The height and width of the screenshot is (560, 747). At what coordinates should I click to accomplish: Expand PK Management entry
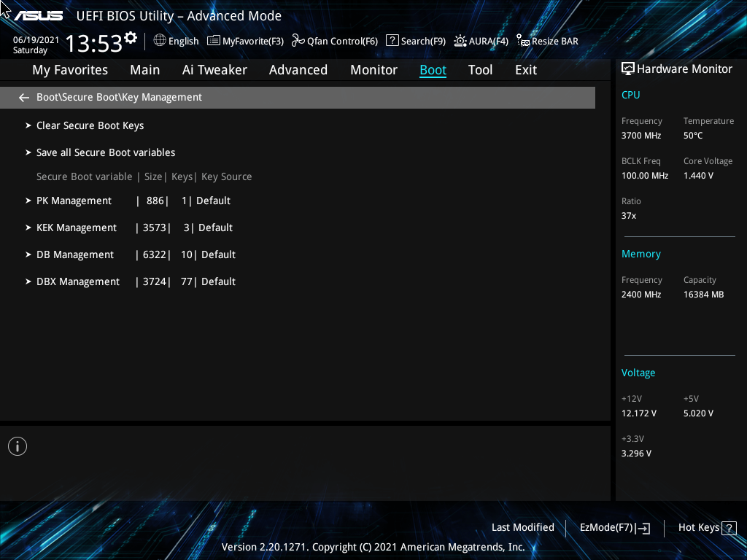[x=74, y=200]
